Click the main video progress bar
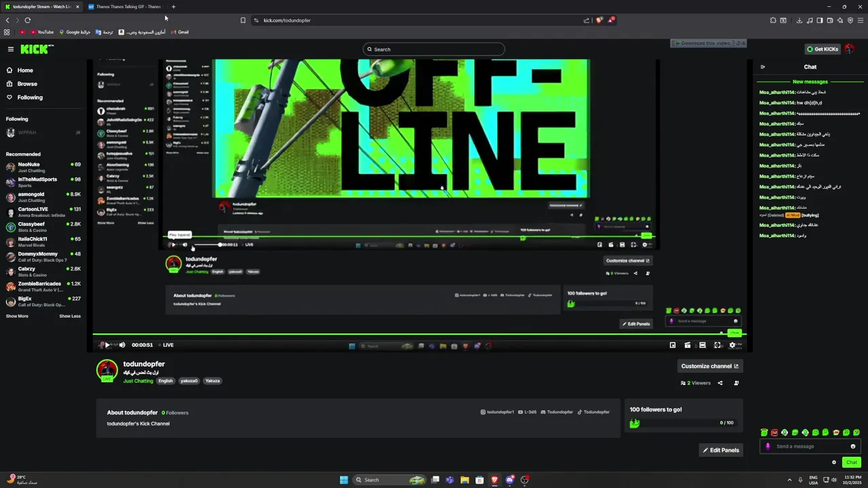The width and height of the screenshot is (868, 488). (x=419, y=334)
